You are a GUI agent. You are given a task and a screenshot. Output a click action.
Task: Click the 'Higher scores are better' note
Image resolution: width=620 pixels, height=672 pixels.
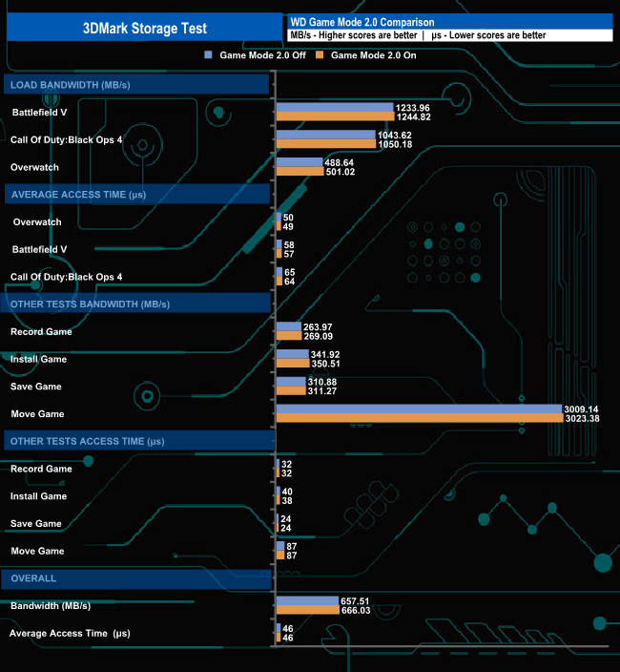click(368, 35)
